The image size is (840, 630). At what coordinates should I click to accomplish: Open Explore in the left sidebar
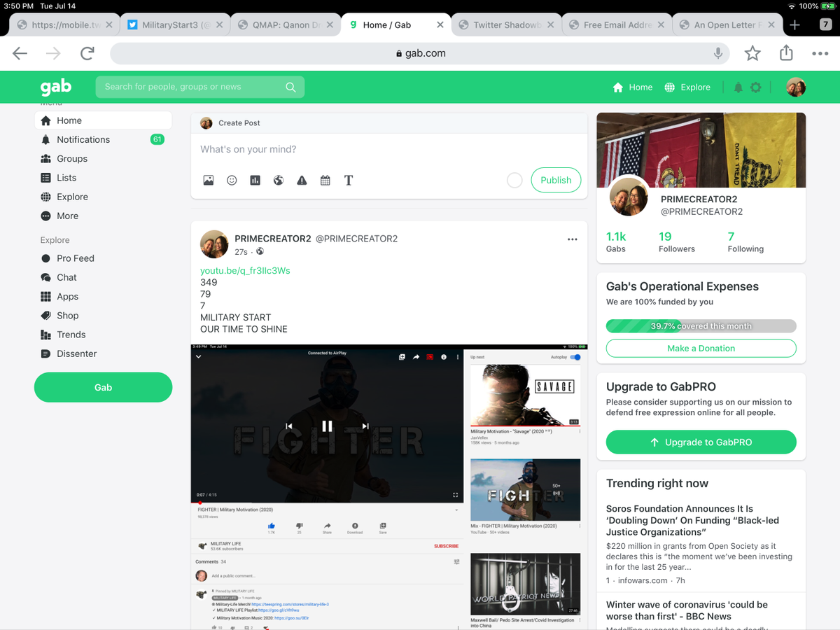tap(103, 197)
